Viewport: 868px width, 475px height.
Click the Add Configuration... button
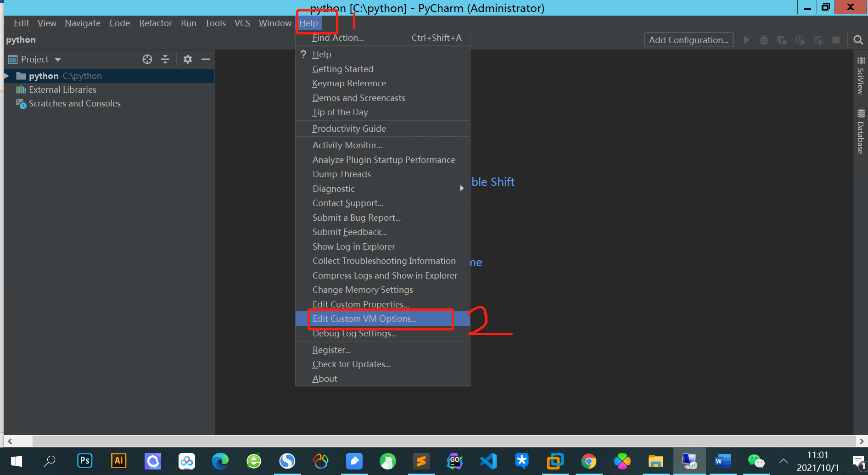(x=689, y=40)
